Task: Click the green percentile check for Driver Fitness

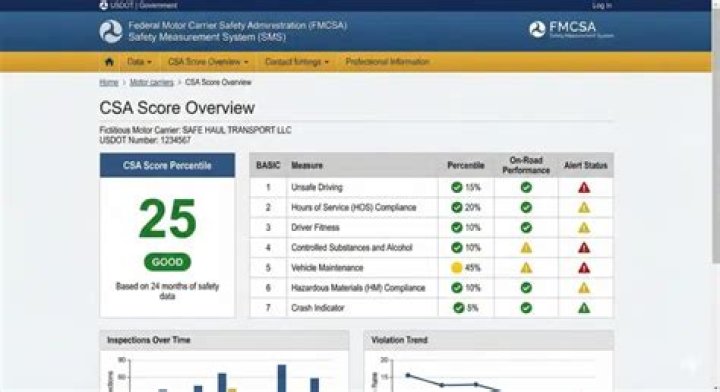Action: 456,227
